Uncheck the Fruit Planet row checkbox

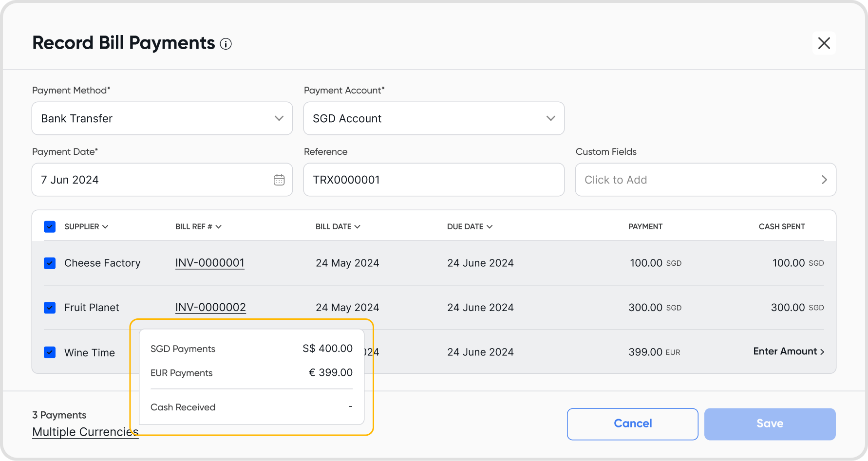tap(50, 308)
